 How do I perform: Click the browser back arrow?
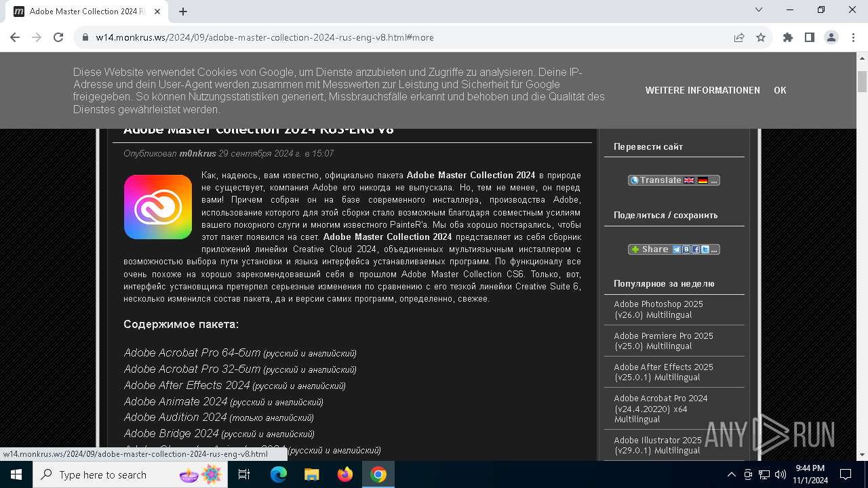[15, 37]
